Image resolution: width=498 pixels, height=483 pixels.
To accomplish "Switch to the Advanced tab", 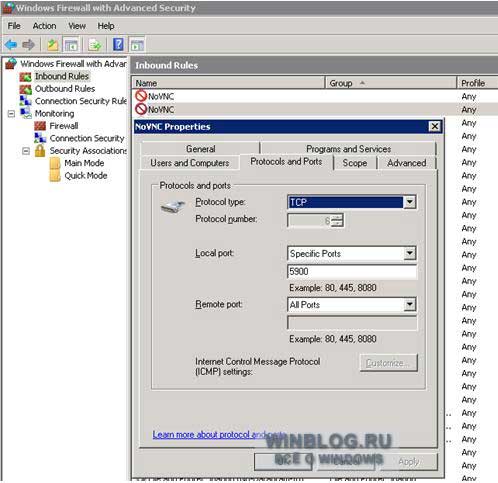I will [x=407, y=163].
